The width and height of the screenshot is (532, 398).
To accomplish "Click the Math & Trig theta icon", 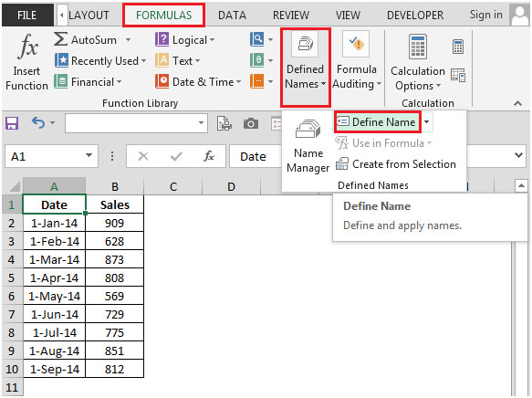I will tap(256, 60).
